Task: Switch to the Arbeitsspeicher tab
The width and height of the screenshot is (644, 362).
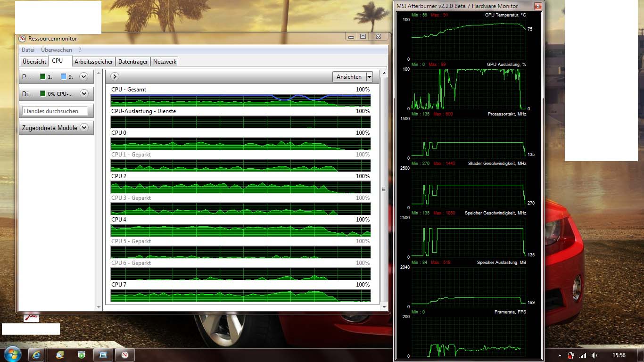Action: (x=93, y=62)
